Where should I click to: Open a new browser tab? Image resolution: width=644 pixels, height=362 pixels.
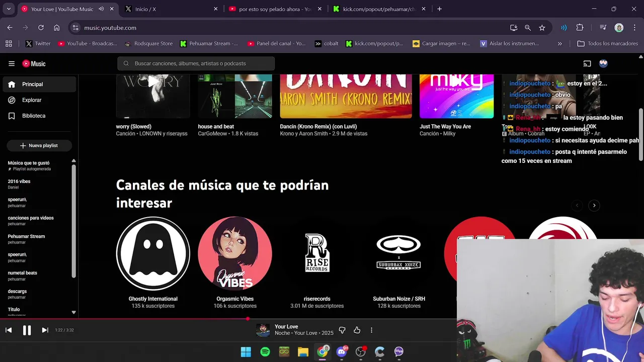coord(439,9)
